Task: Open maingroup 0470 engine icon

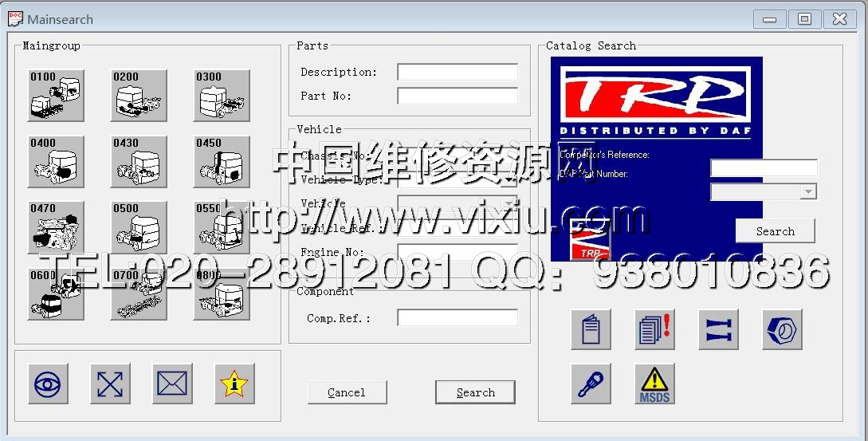Action: [x=56, y=227]
